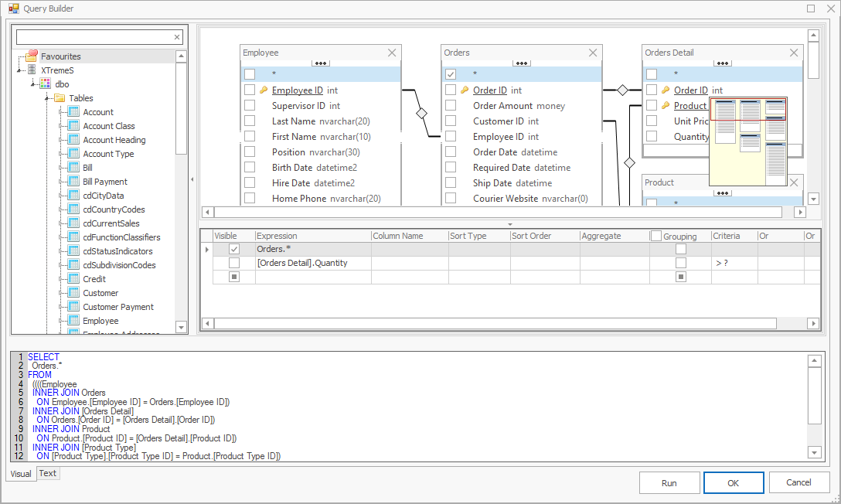Viewport: 841px width, 504px height.
Task: Toggle Visible checkbox for Orders.* row
Action: coord(234,249)
